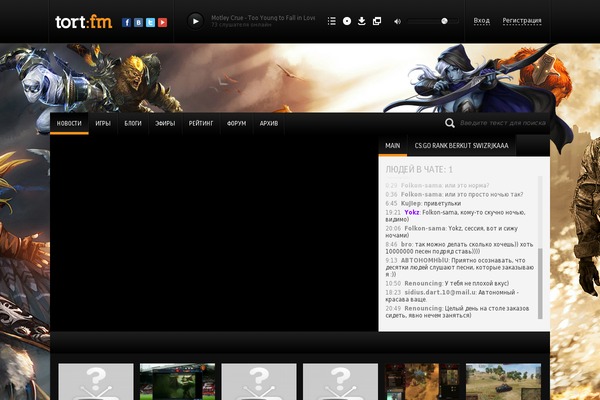The height and width of the screenshot is (400, 600).
Task: Click username Yokz in chat
Action: (x=412, y=212)
